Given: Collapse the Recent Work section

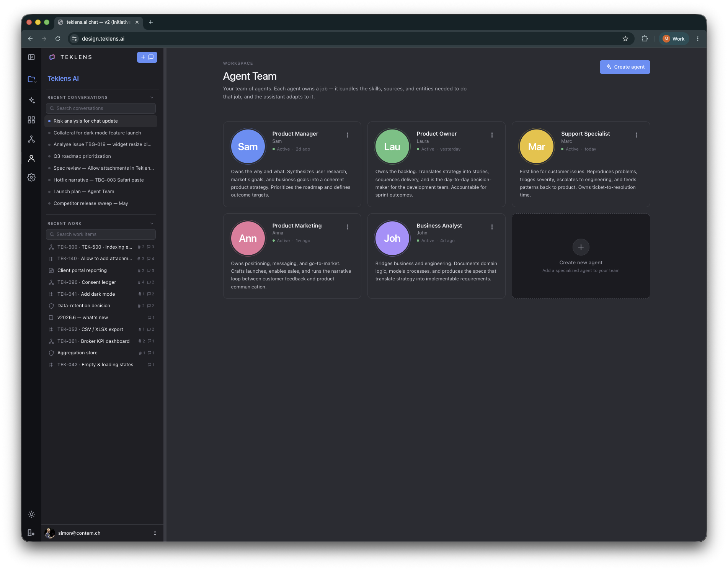Looking at the screenshot, I should pos(152,223).
